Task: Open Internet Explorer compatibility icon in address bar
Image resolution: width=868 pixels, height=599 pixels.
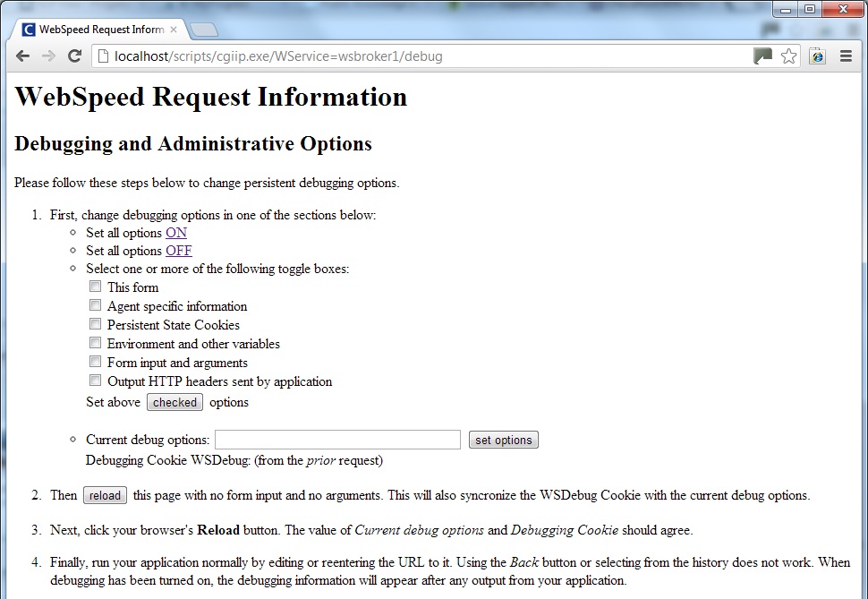Action: (x=817, y=56)
